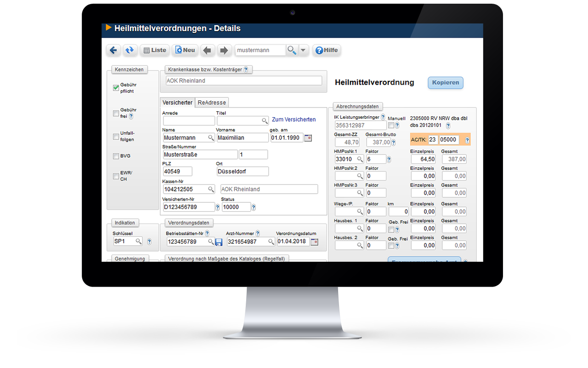Go to previous record with gray left arrow
The image size is (588, 368).
click(x=207, y=50)
